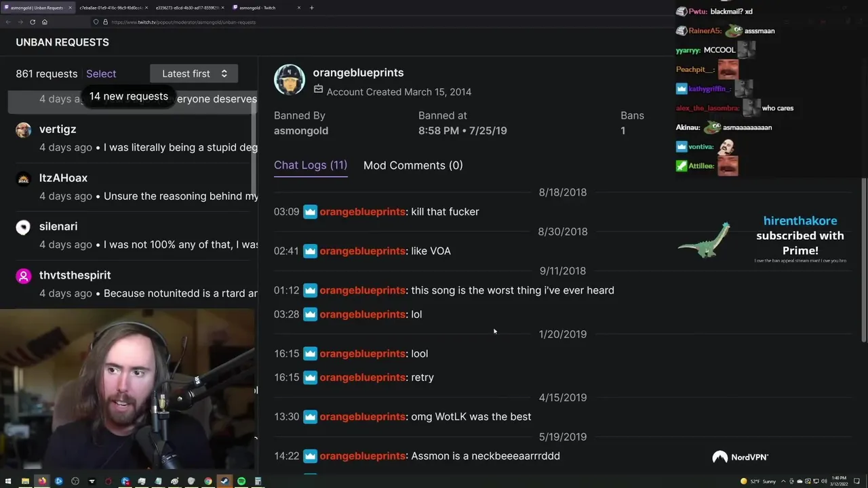Open Spotify from the taskbar

click(x=241, y=481)
